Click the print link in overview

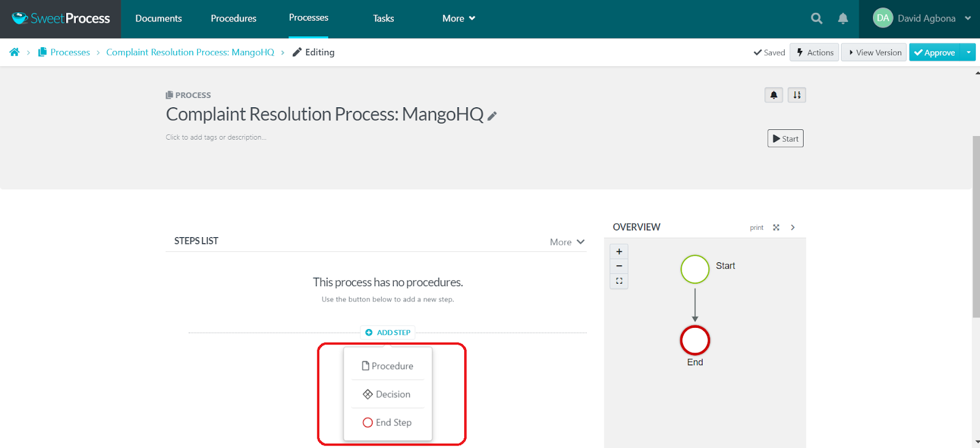[x=756, y=227]
